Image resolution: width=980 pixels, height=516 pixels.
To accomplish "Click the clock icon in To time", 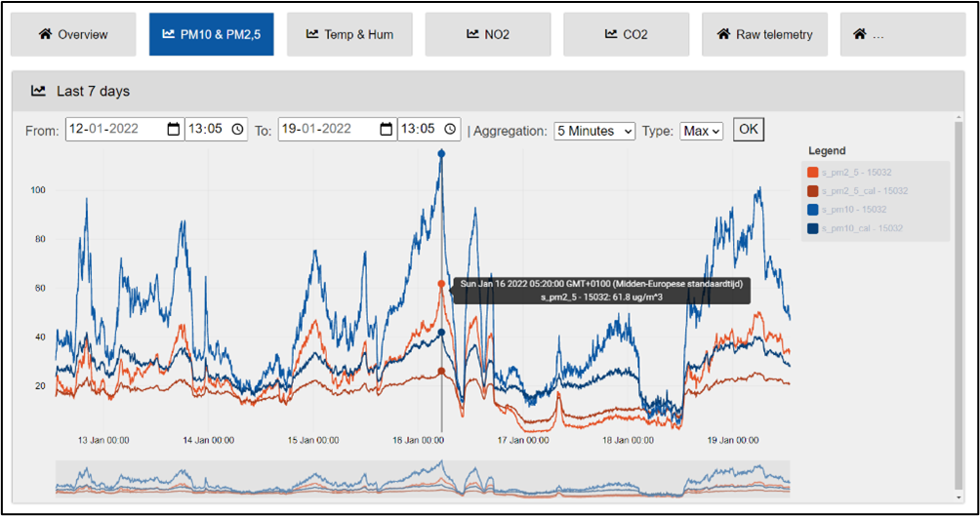I will pos(450,130).
